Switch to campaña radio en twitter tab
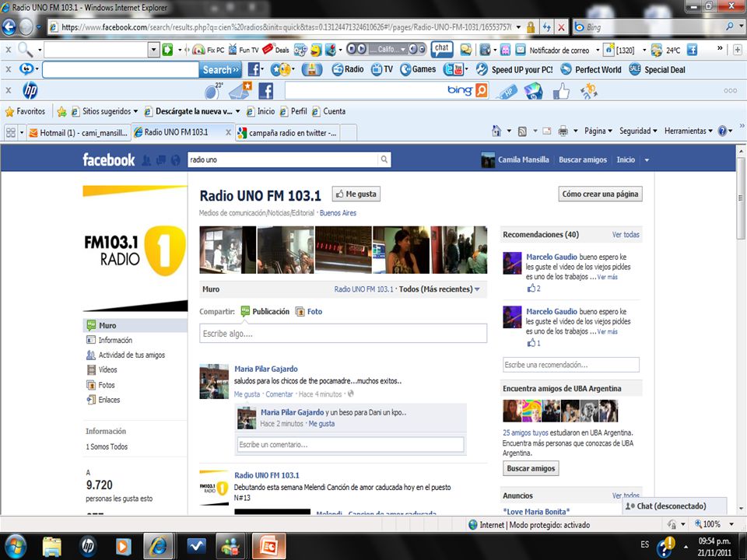The image size is (747, 560). (x=288, y=133)
